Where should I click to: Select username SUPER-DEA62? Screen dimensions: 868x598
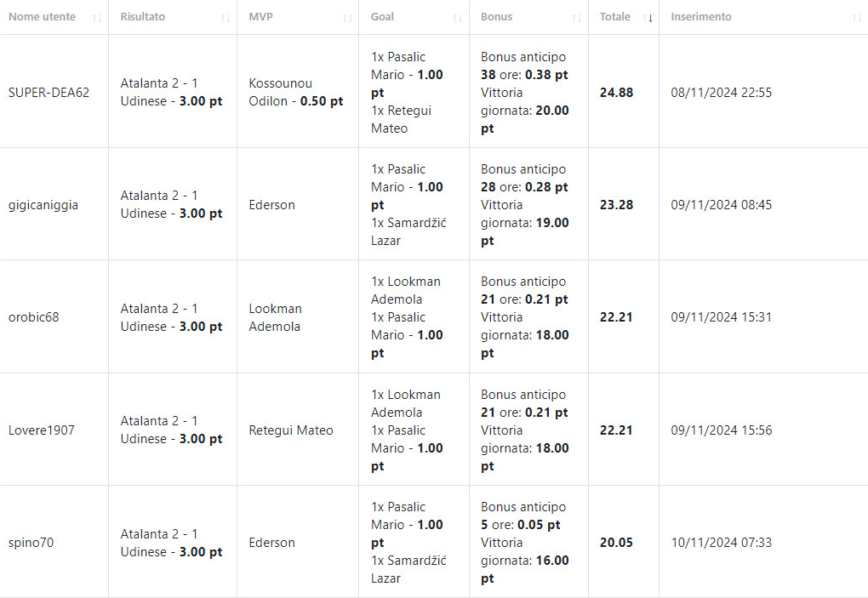point(49,92)
